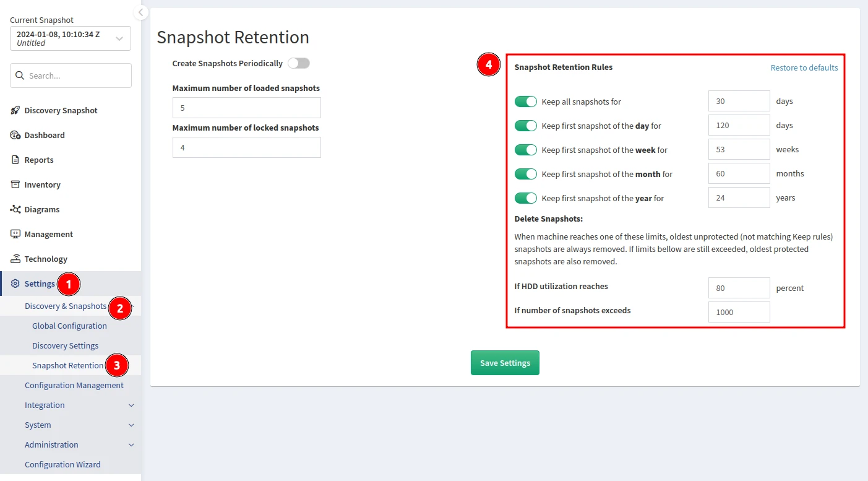The image size is (868, 481).
Task: Collapse the sidebar with the arrow button
Action: coord(141,12)
